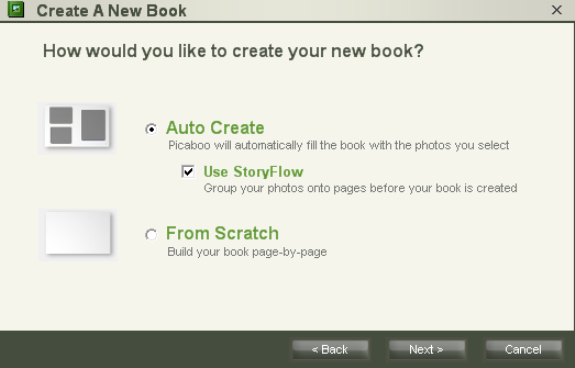Click 'Picaboo will automatically fill the book' text
This screenshot has width=575, height=368.
(x=338, y=145)
